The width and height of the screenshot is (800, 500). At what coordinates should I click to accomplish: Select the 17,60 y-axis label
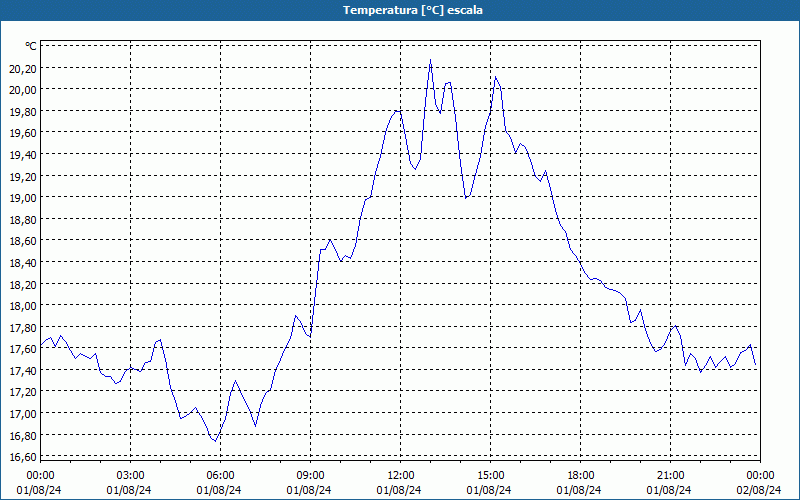pyautogui.click(x=23, y=348)
